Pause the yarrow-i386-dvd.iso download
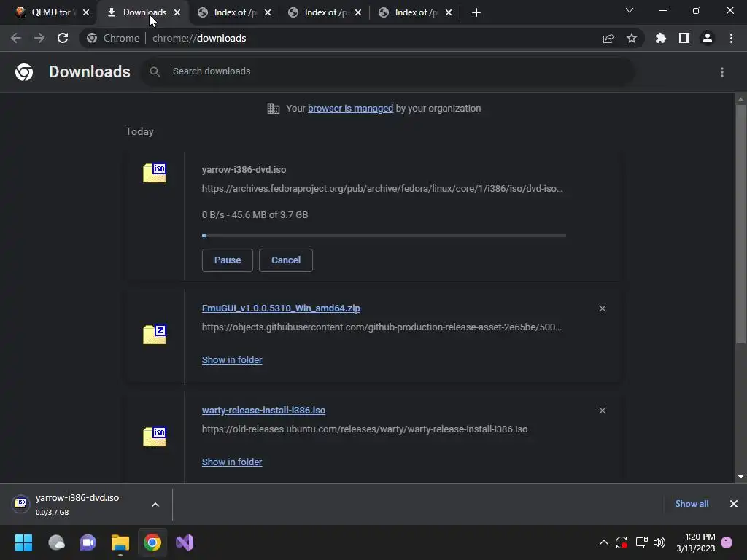 pos(228,260)
